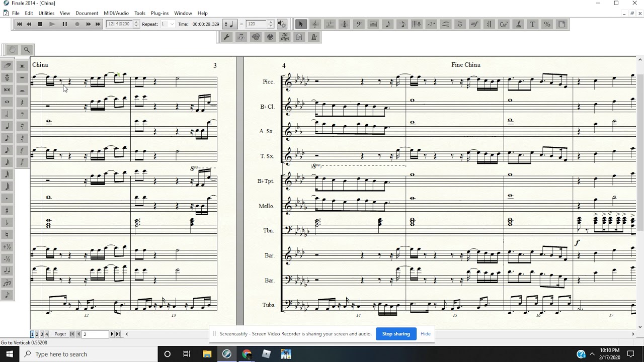644x362 pixels.
Task: Pick the sharp accidental tool
Action: pyautogui.click(x=7, y=210)
